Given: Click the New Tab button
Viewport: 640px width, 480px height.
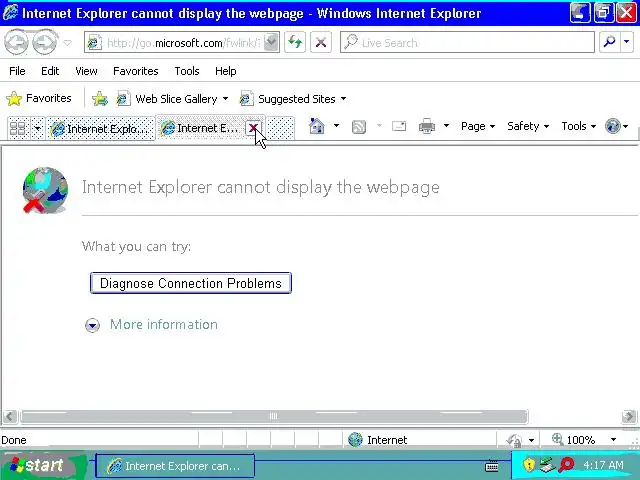Looking at the screenshot, I should (280, 128).
